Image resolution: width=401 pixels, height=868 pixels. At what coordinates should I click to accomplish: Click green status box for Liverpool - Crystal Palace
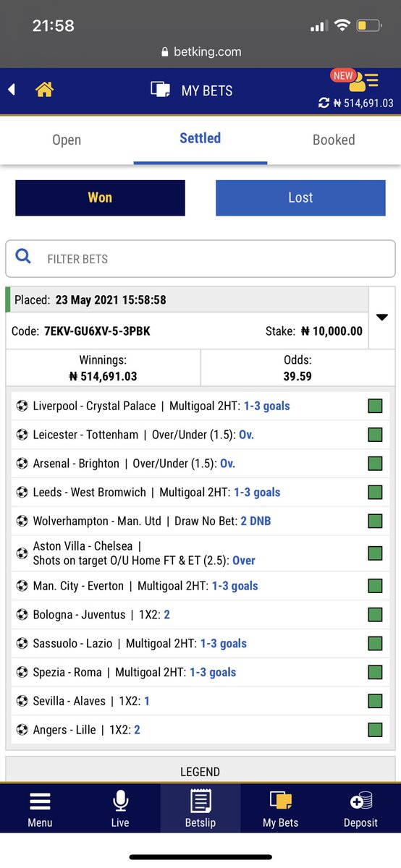(375, 407)
